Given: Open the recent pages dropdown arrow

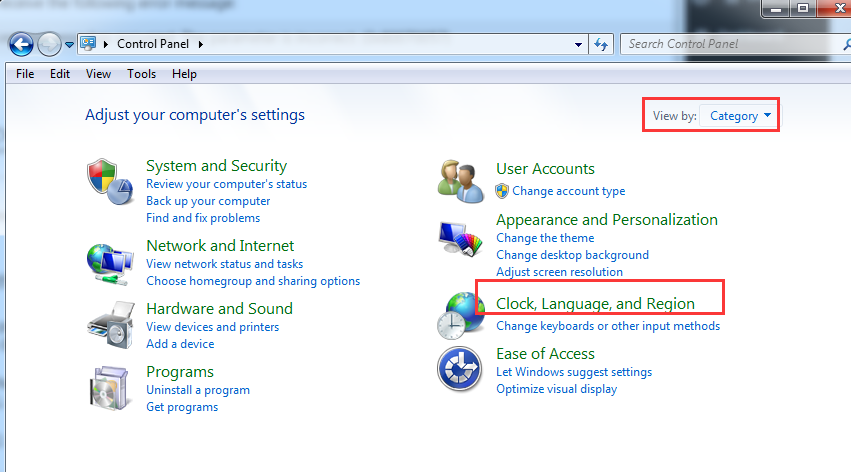Looking at the screenshot, I should point(69,45).
